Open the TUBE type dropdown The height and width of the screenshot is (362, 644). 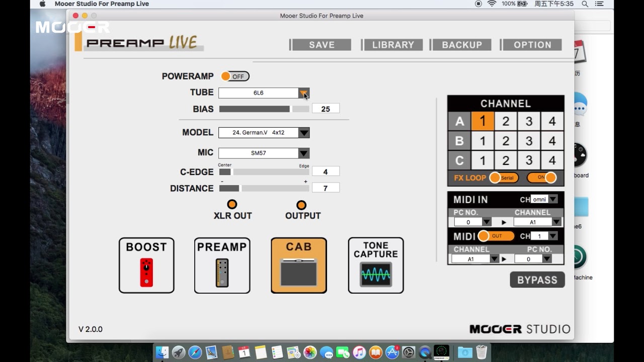point(304,93)
